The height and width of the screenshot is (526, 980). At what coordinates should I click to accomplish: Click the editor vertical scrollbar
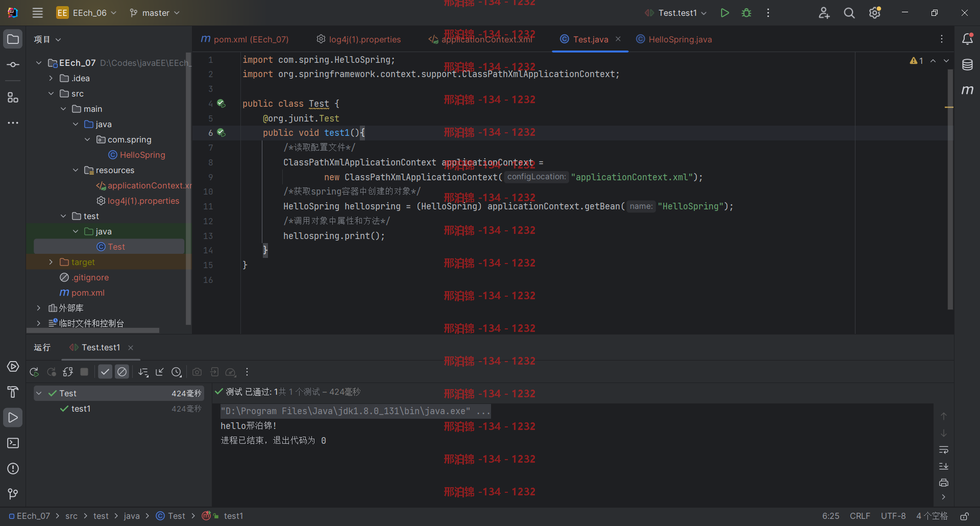[950, 189]
